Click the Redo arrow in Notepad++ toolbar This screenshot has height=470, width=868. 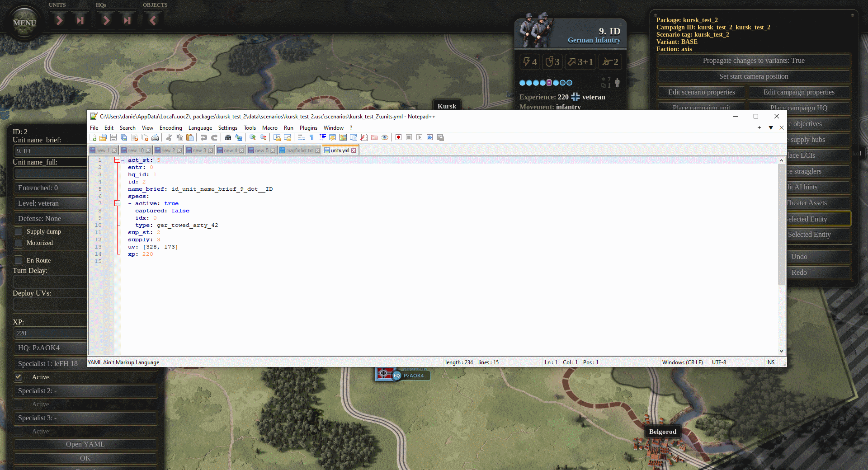pos(214,137)
